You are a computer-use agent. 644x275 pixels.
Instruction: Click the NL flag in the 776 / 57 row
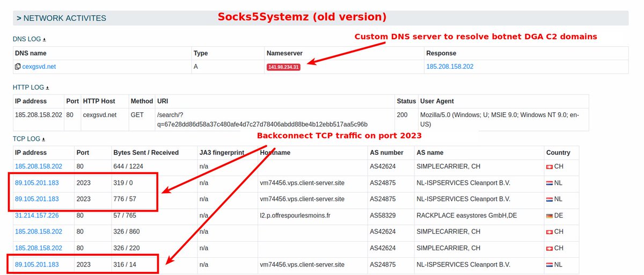(x=549, y=199)
